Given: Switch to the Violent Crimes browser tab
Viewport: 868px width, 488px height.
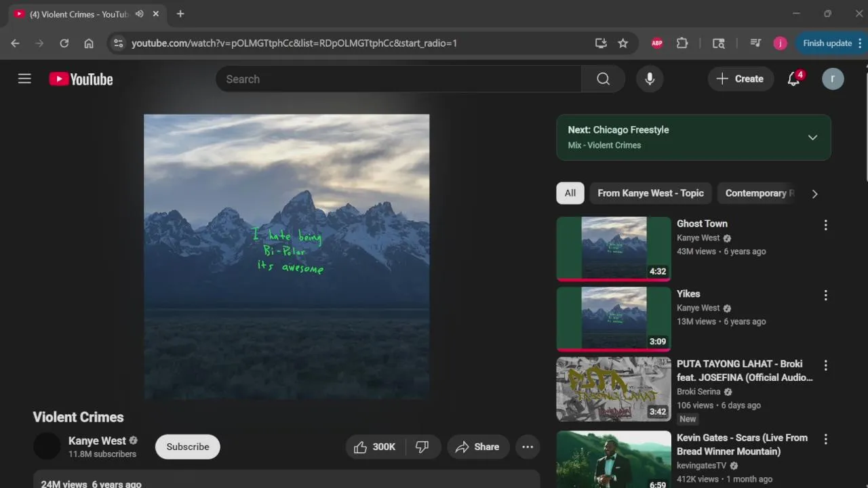Looking at the screenshot, I should pyautogui.click(x=80, y=14).
